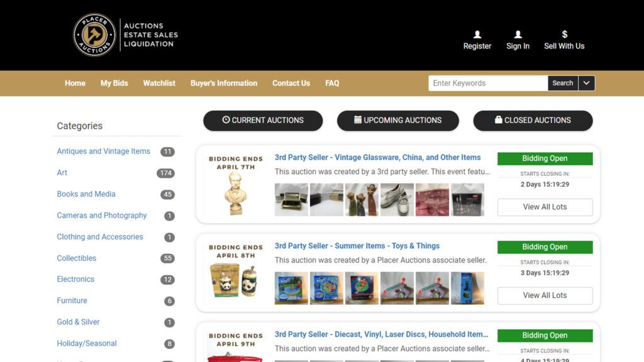Click the Sign In link text

(518, 46)
